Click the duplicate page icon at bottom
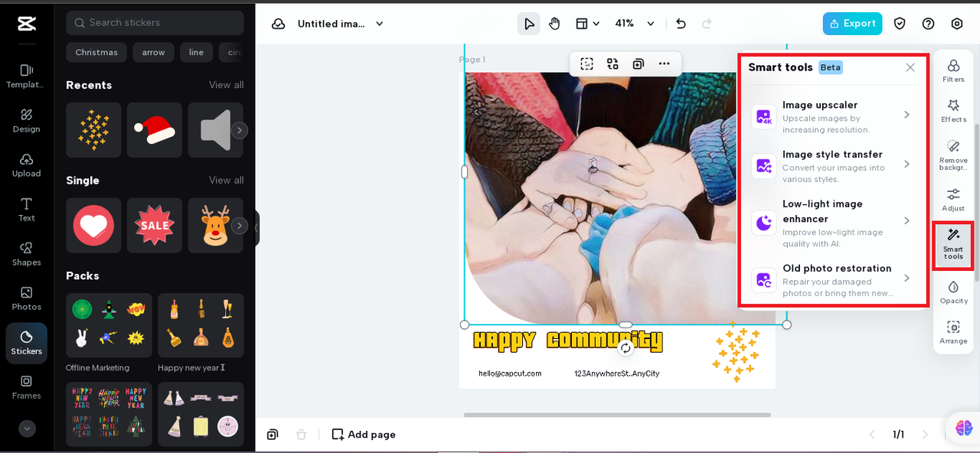980x453 pixels. (273, 435)
